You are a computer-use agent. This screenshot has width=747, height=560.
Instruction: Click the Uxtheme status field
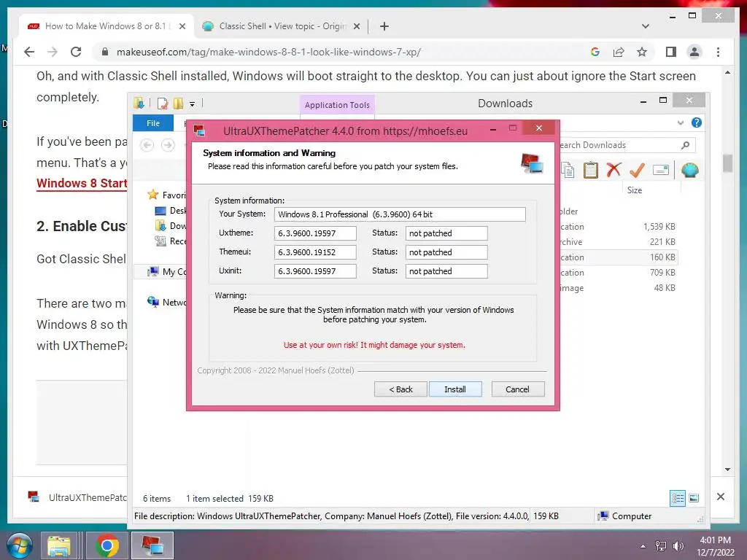(446, 233)
